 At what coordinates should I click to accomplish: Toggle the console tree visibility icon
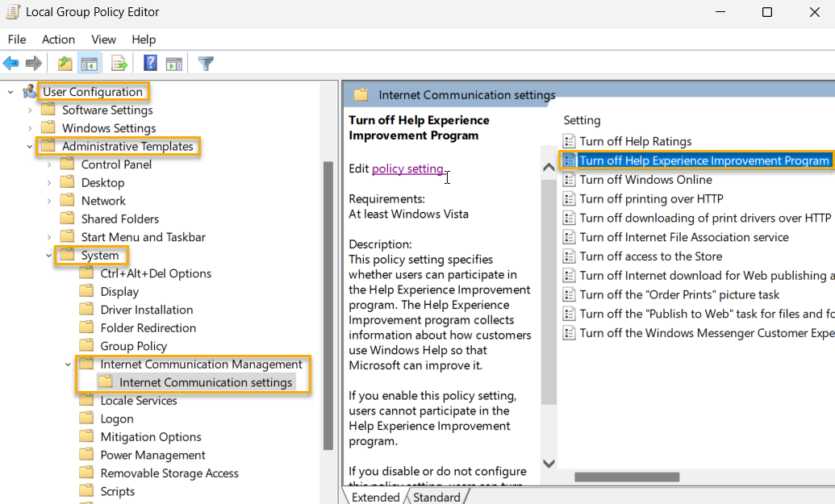coord(89,63)
